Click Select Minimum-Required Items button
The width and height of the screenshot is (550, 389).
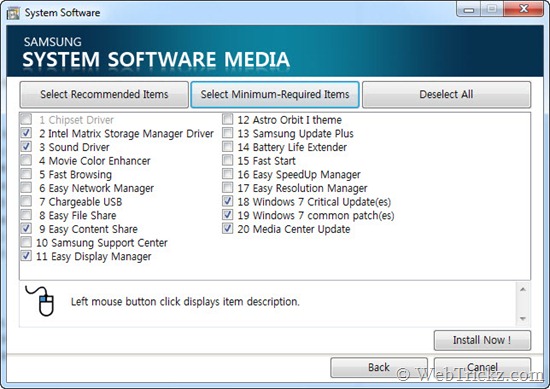(275, 94)
